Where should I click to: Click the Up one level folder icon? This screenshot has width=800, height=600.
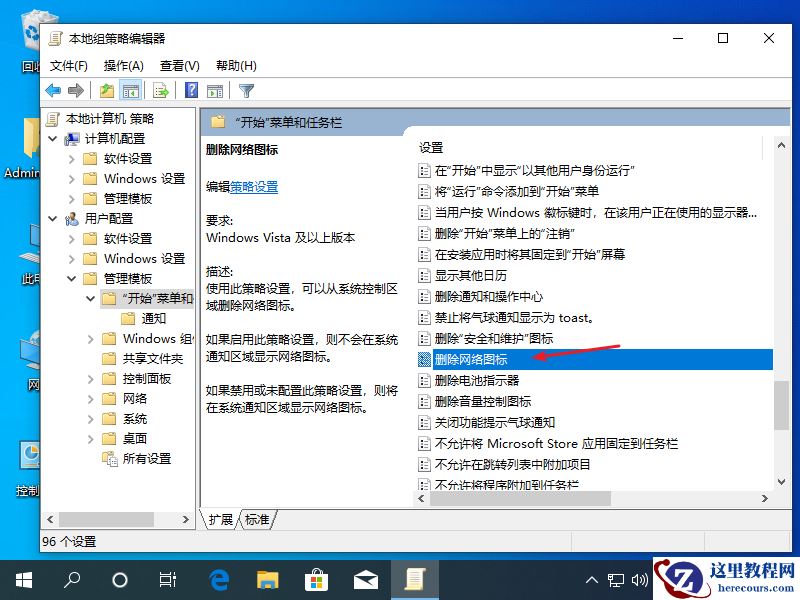click(105, 90)
